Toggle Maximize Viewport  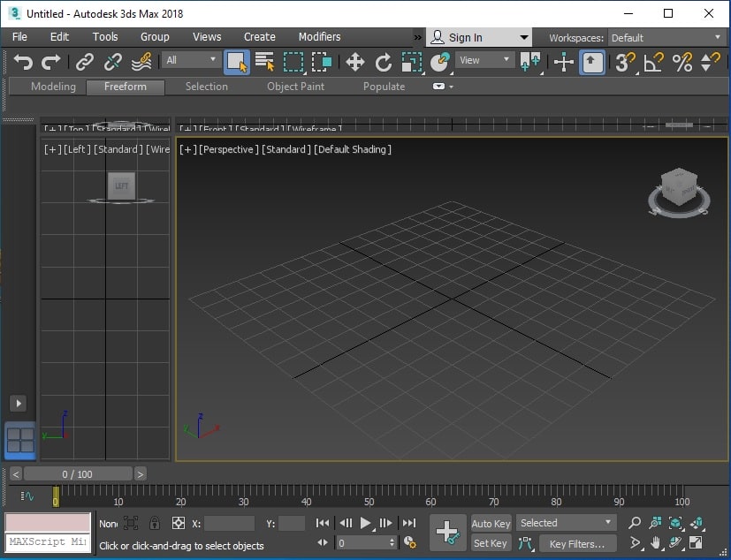tap(696, 542)
